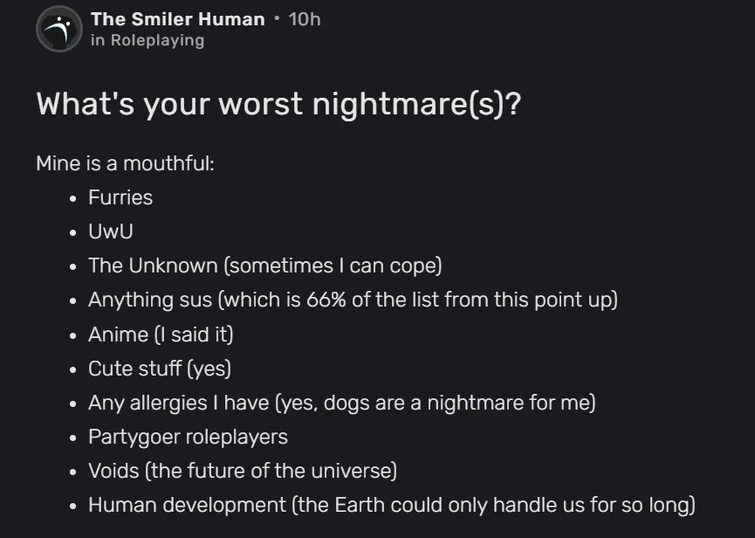Click the 'Anything sus' list entry
The height and width of the screenshot is (538, 755).
[150, 300]
